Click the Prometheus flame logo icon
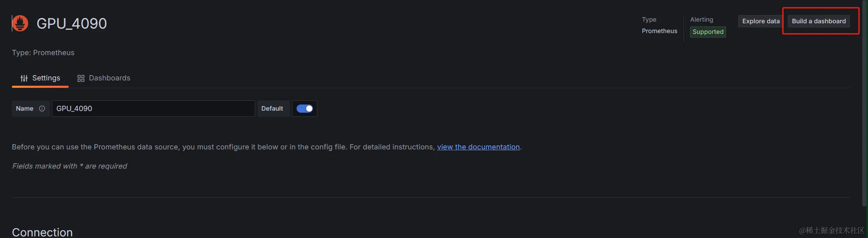The width and height of the screenshot is (868, 238). (20, 23)
